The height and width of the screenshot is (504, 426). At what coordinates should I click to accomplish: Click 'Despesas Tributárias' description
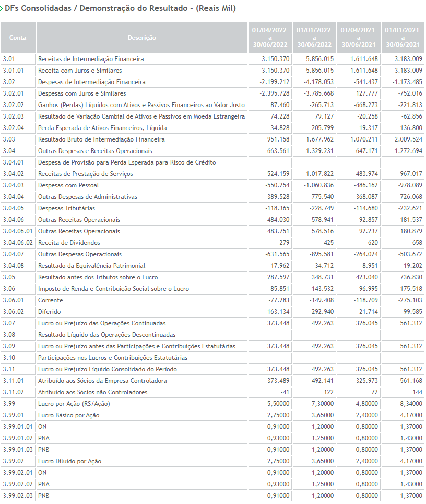66,208
